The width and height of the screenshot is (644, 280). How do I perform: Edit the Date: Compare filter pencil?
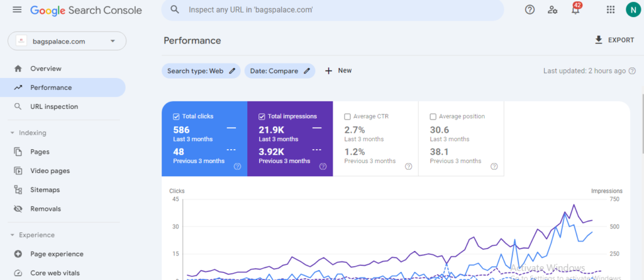(x=307, y=71)
